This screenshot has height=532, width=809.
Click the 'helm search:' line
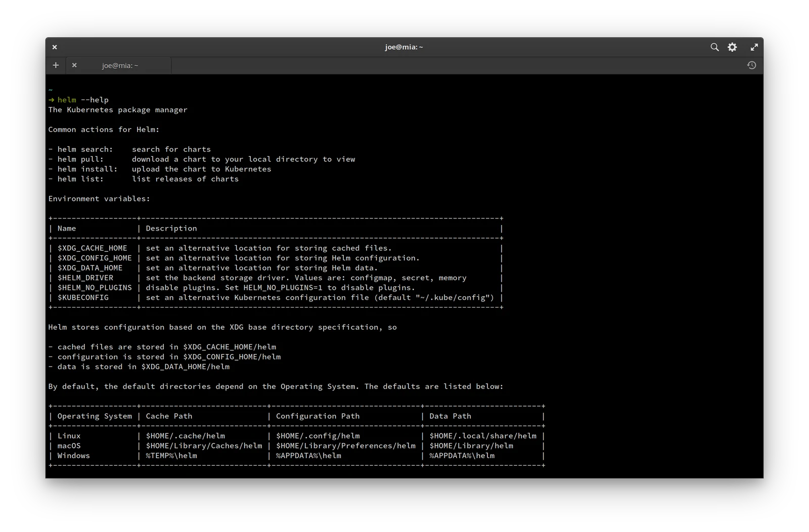(x=129, y=150)
